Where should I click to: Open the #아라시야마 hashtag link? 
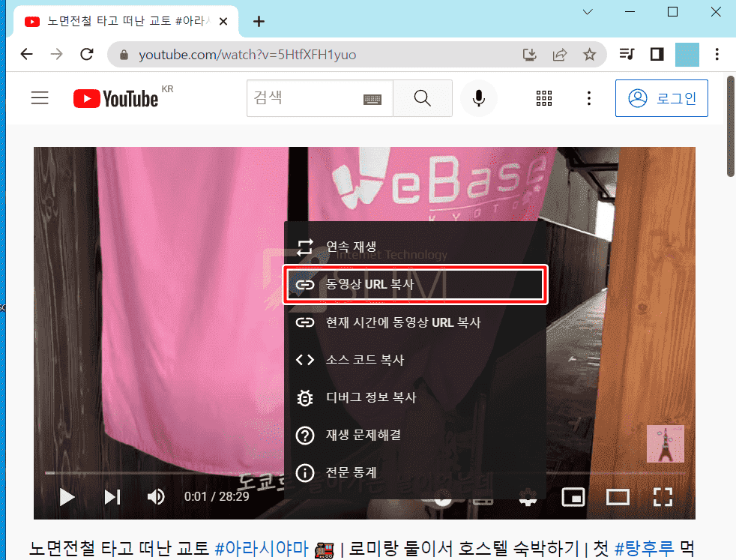(x=262, y=548)
